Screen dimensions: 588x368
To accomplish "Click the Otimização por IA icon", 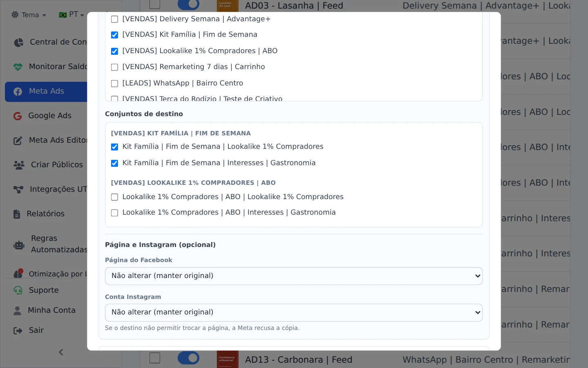I will 18,273.
